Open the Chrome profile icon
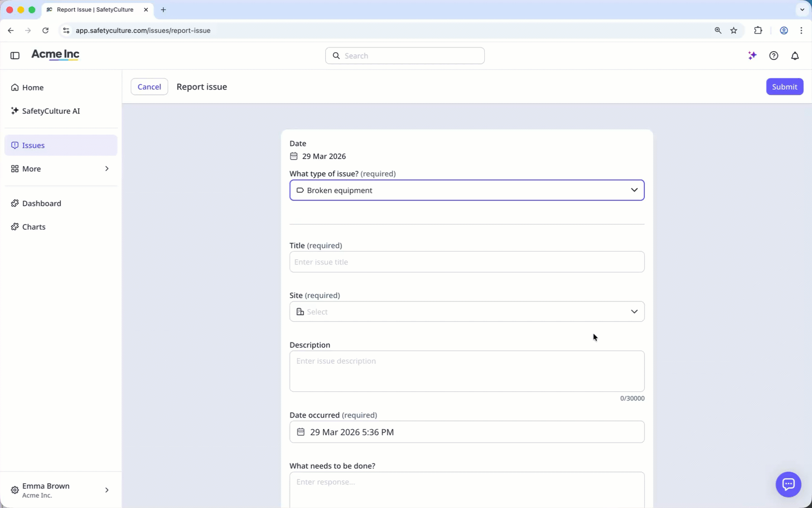The image size is (812, 508). [784, 30]
